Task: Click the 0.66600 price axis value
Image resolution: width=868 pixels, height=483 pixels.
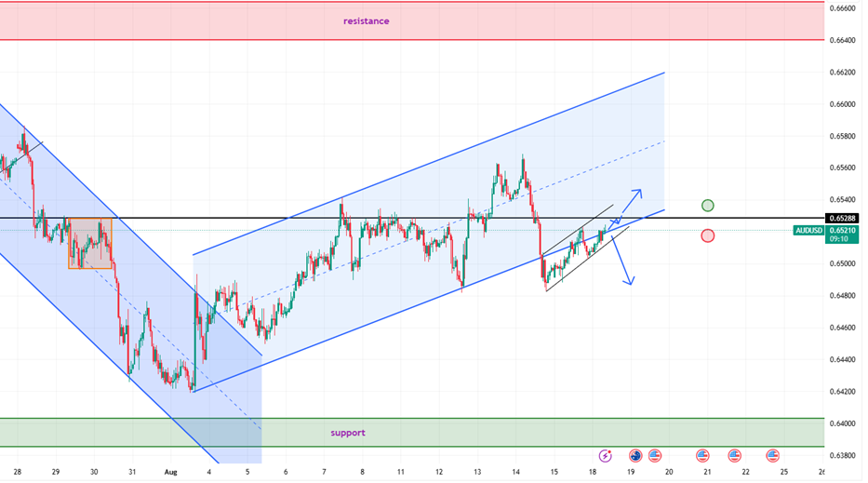Action: [842, 8]
